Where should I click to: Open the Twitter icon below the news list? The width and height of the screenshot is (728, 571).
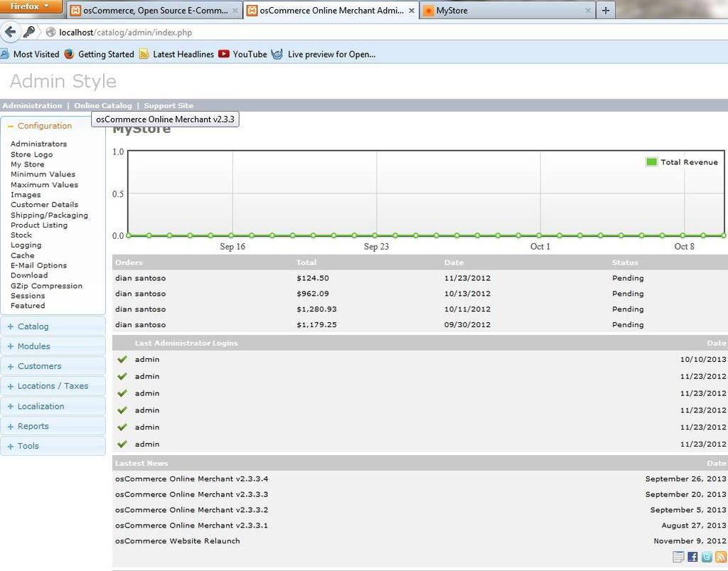point(707,556)
